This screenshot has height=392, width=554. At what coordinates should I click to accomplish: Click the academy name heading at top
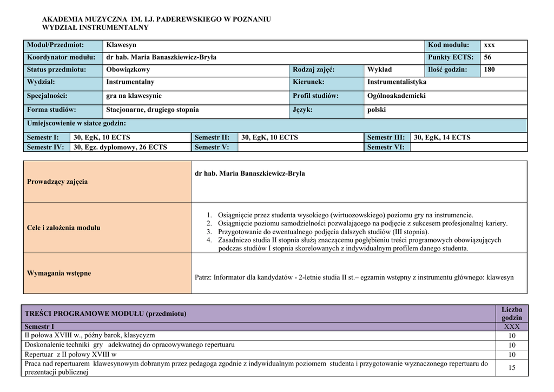coord(156,19)
